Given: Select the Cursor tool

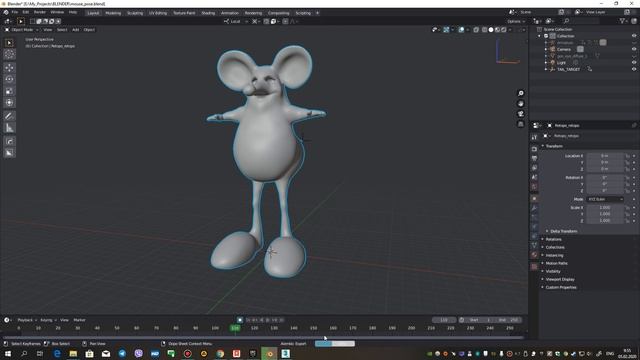Looking at the screenshot, I should tap(9, 54).
